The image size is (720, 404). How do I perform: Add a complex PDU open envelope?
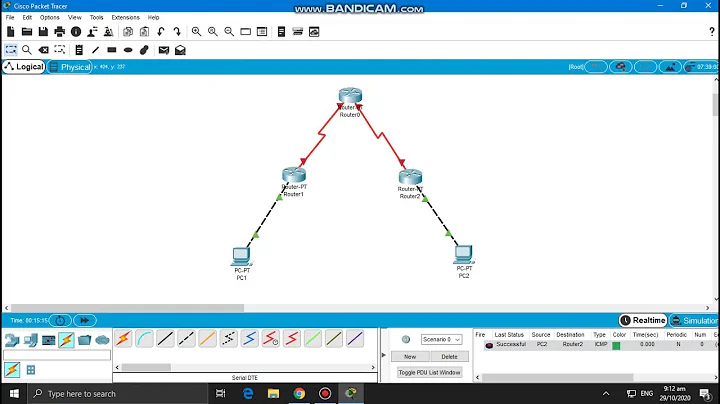coord(180,50)
